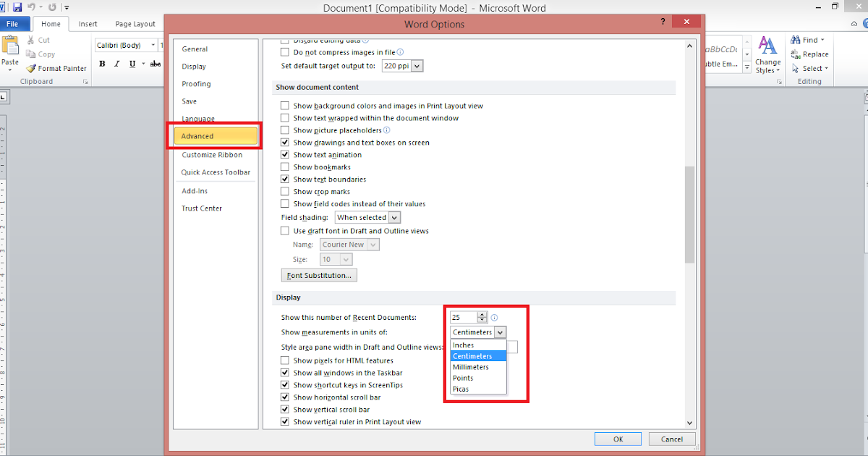Click the info icon beside compress images option
The height and width of the screenshot is (456, 868).
[400, 52]
